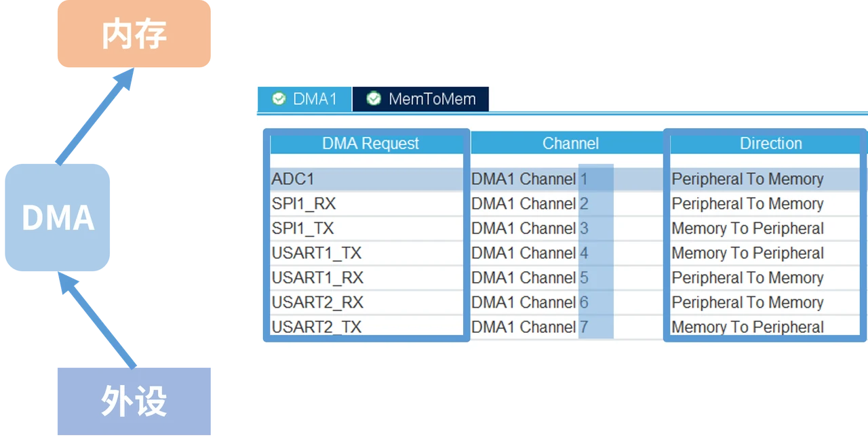Select the SPI1_TX request cell

(367, 228)
